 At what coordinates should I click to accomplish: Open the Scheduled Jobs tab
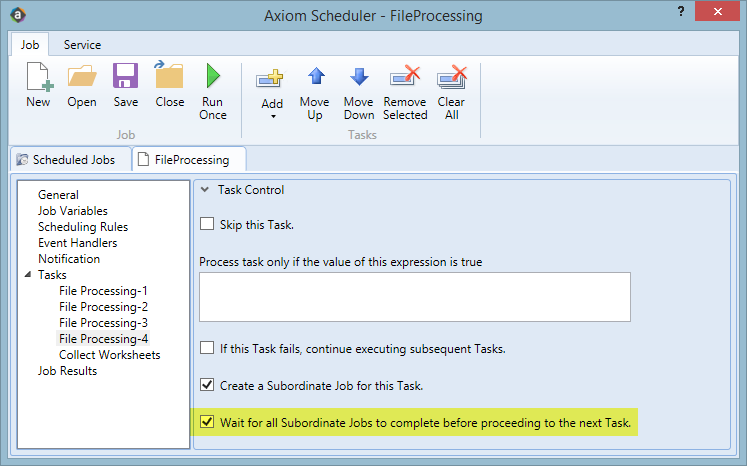(67, 160)
